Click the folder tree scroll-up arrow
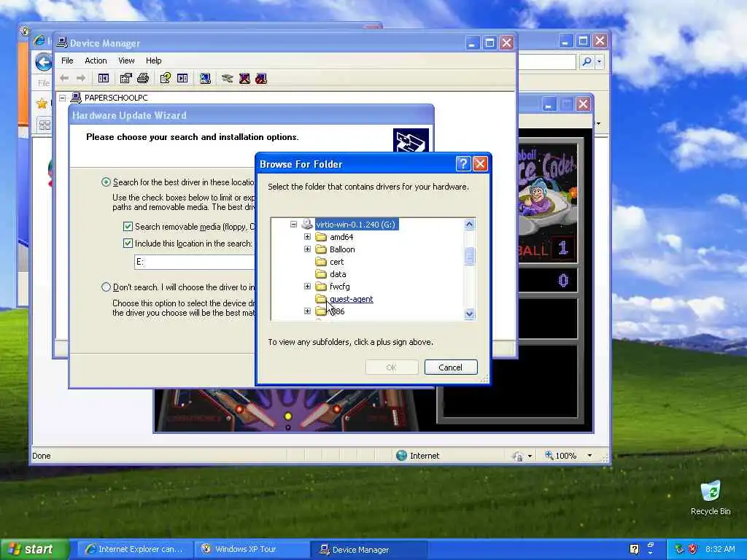Viewport: 747px width, 560px height. coord(469,225)
